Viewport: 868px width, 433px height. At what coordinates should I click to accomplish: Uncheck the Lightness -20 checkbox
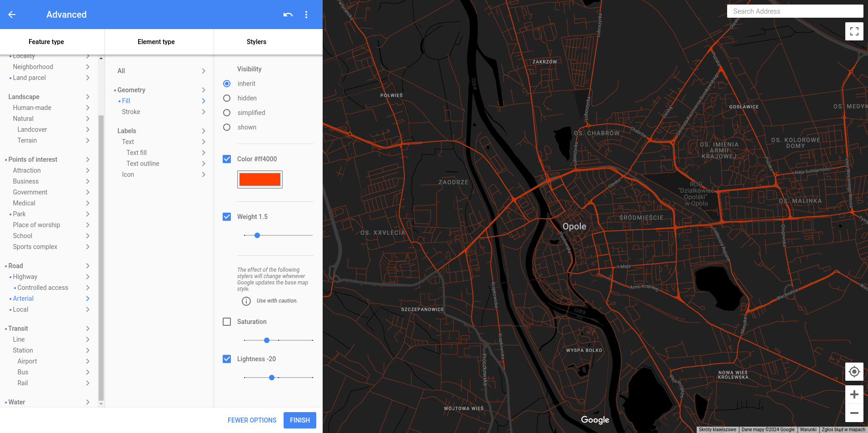coord(227,359)
